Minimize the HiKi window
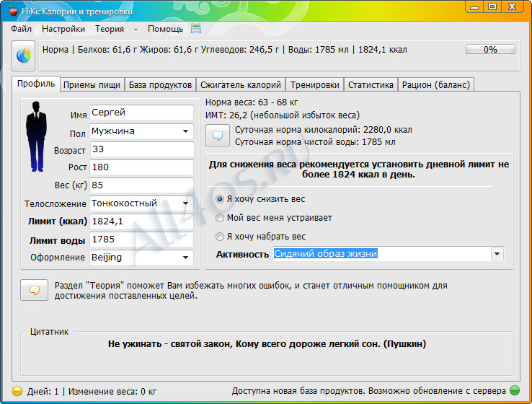 point(474,6)
